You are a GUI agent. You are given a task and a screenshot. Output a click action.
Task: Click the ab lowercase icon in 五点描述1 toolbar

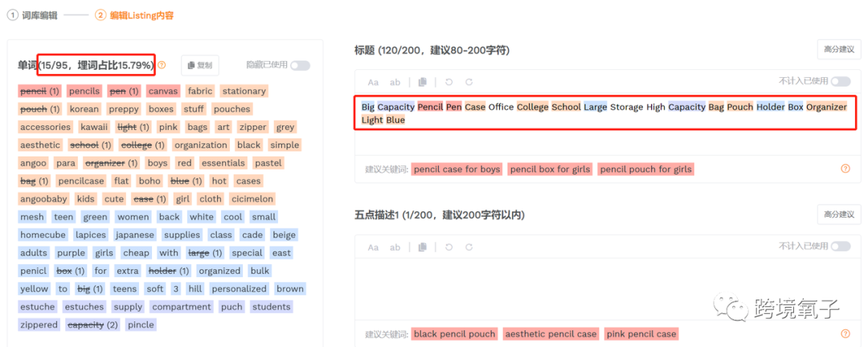(395, 247)
